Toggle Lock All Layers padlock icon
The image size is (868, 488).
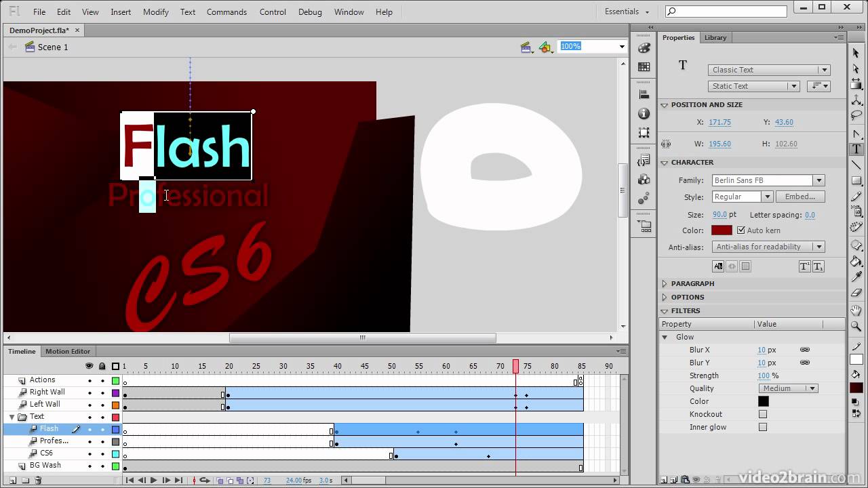(102, 366)
